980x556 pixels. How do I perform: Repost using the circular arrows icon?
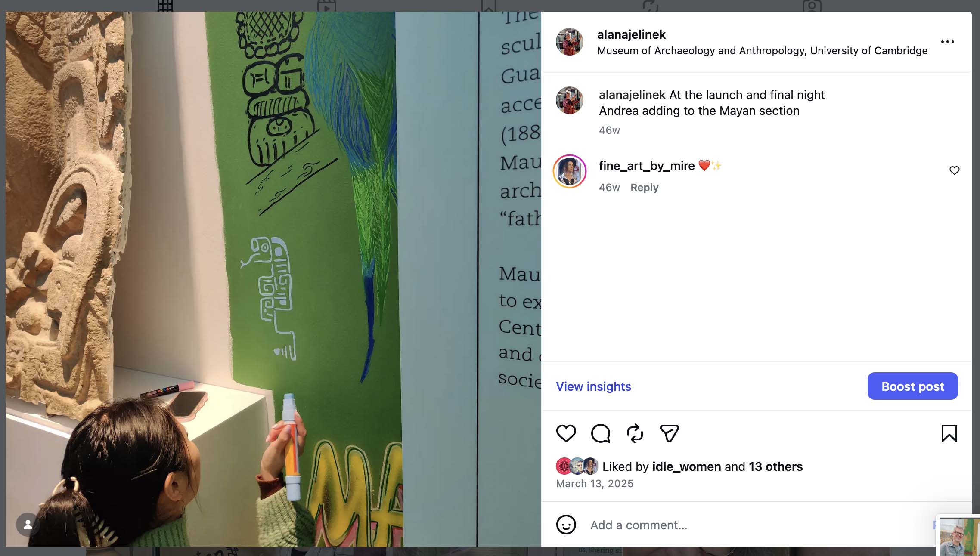(x=635, y=433)
